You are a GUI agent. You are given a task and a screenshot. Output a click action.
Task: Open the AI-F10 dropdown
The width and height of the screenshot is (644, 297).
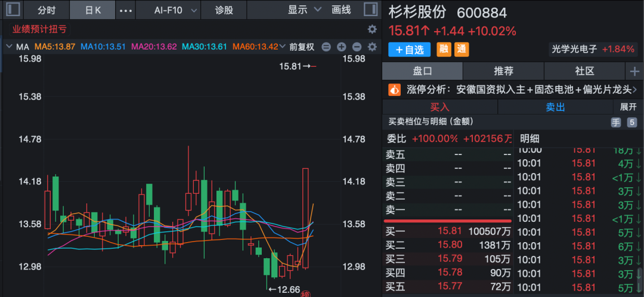[168, 10]
